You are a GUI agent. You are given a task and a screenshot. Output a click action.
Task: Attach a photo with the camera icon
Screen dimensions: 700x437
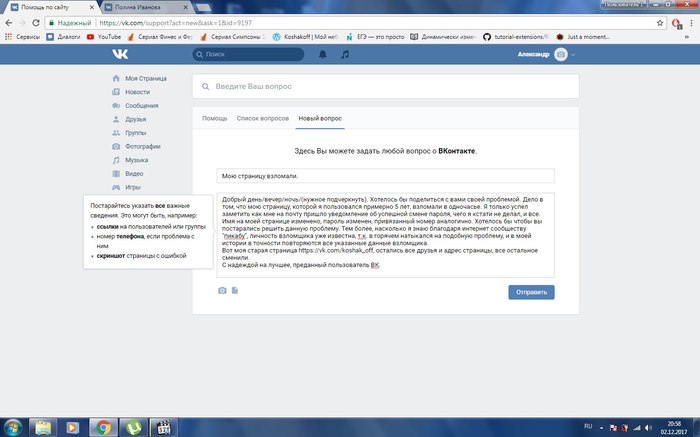(222, 291)
